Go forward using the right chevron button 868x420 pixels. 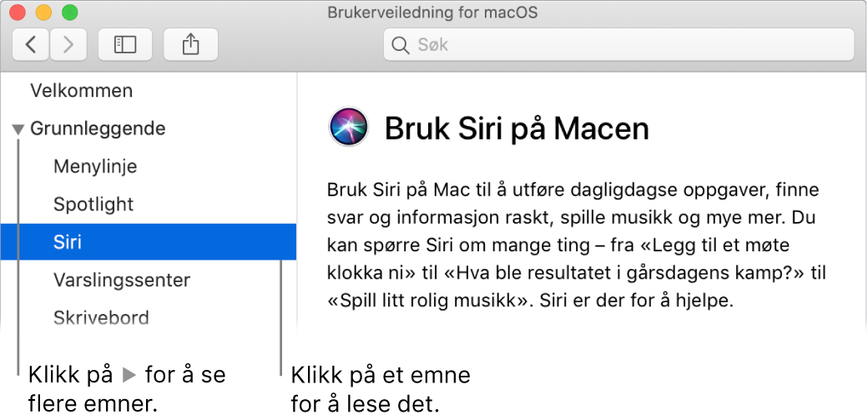[68, 44]
